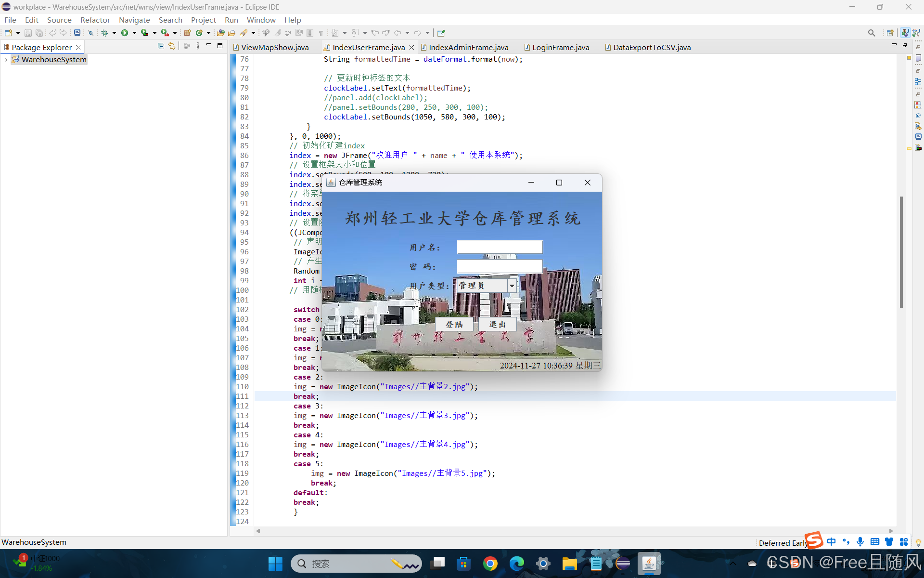Expand the WarehouseSystem project tree node

pos(6,60)
